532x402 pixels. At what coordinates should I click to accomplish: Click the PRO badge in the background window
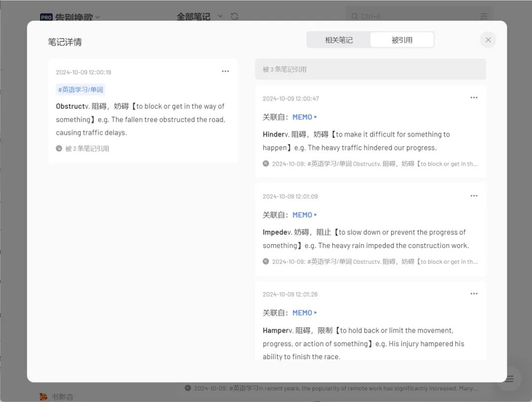click(46, 17)
